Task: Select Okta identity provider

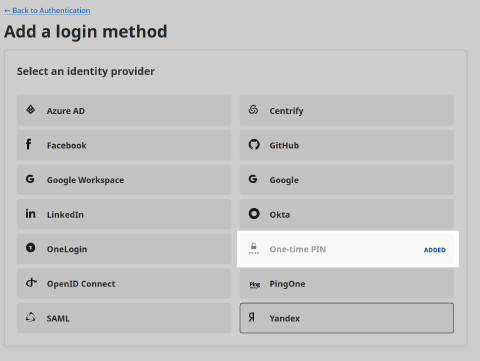Action: pos(347,214)
